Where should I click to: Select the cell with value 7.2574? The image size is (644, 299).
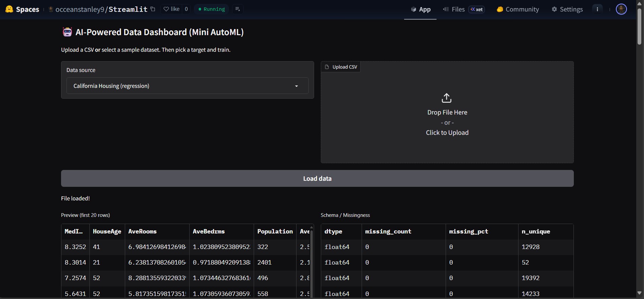75,278
